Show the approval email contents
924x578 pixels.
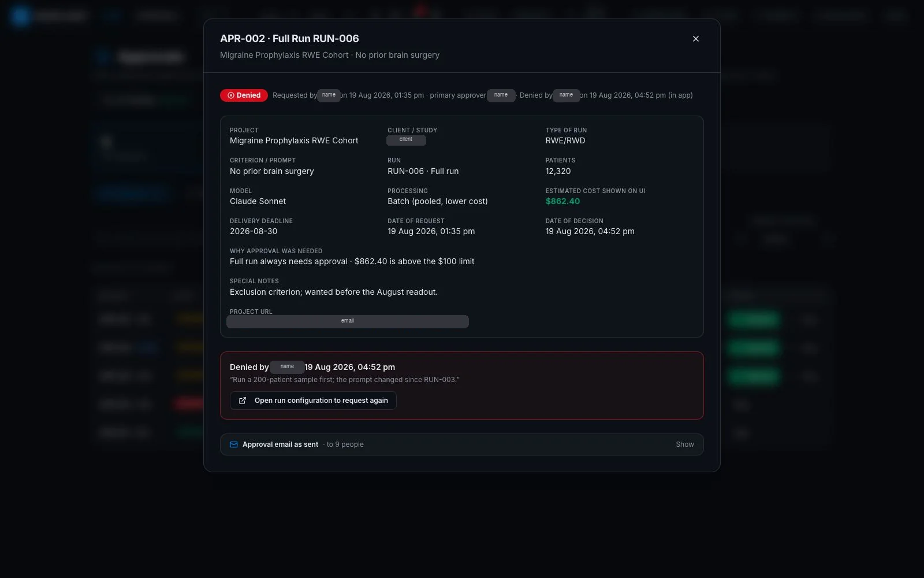point(685,444)
